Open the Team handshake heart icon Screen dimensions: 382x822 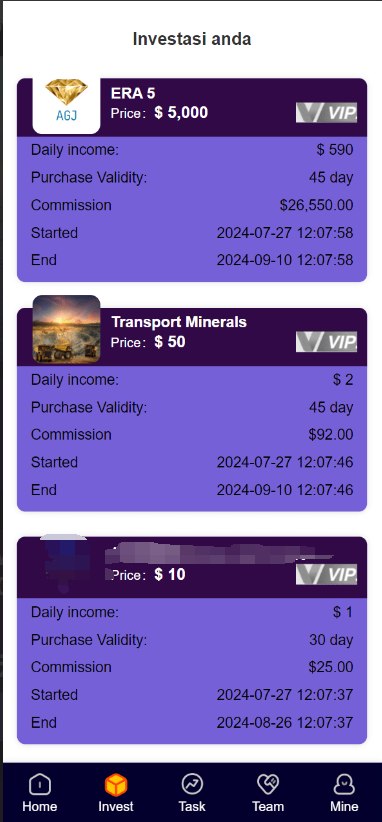pos(268,785)
